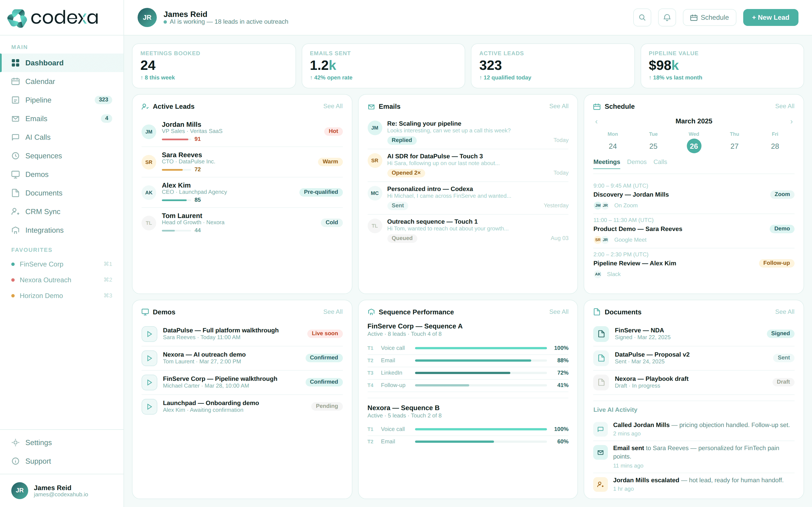Image resolution: width=812 pixels, height=507 pixels.
Task: Open FinServe Corp favourite
Action: pos(41,264)
